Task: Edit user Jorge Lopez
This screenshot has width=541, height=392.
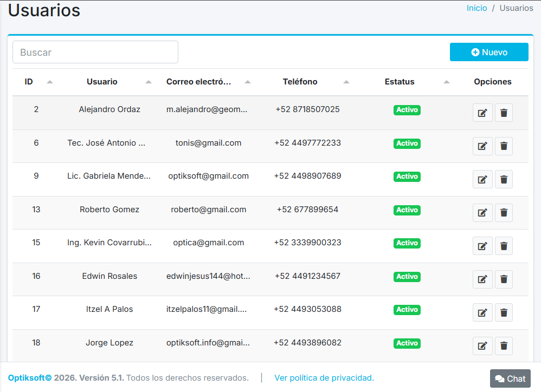Action: (482, 346)
